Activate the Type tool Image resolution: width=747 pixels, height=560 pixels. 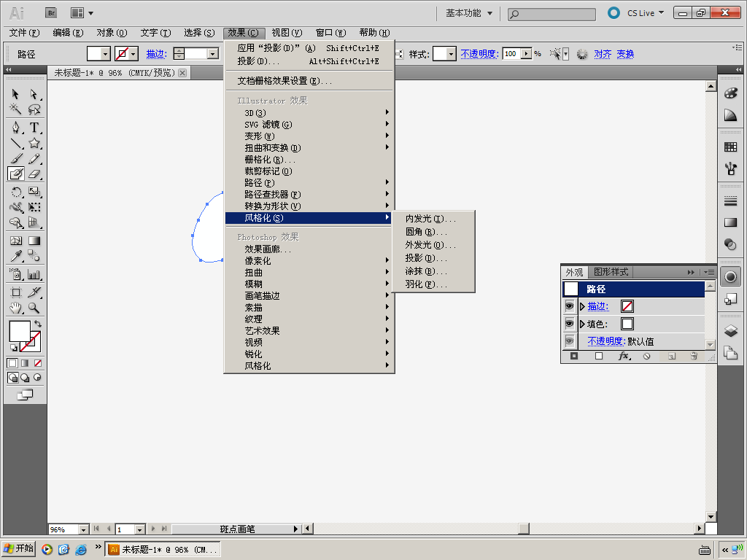(x=34, y=128)
